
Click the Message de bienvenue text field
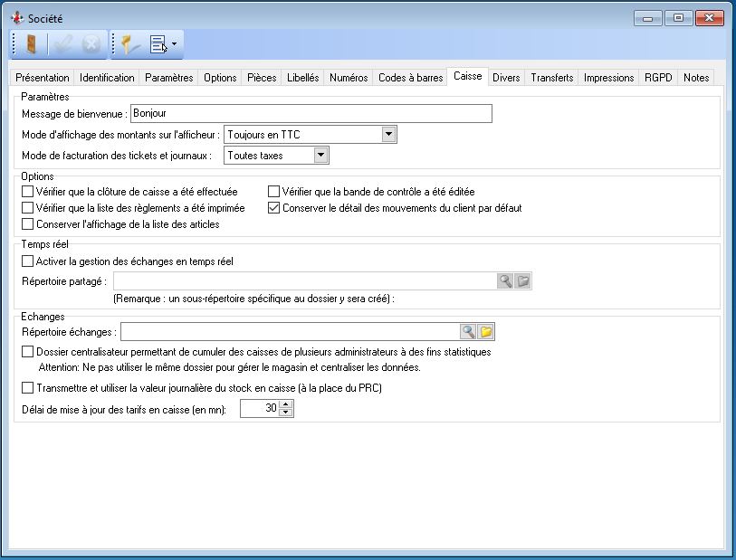(x=311, y=114)
